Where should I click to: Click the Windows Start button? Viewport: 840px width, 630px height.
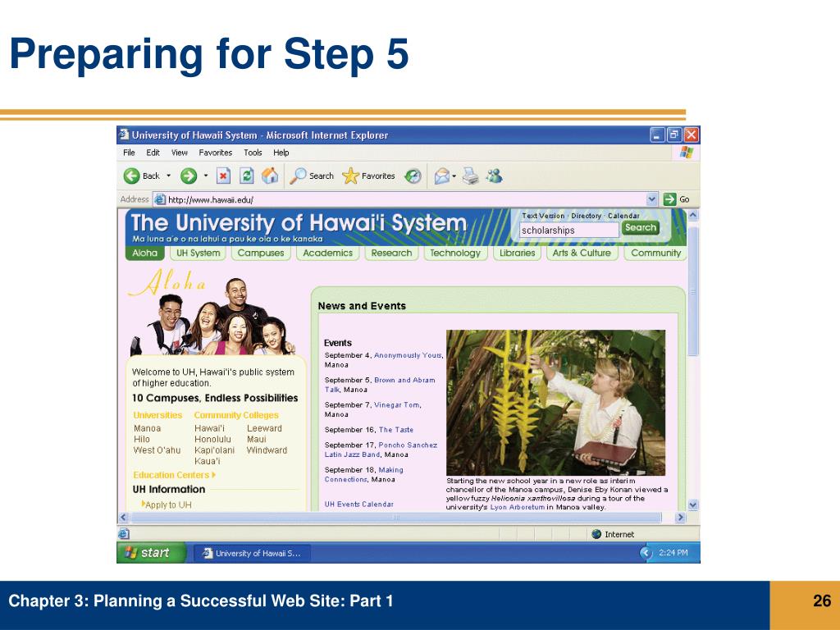tap(152, 553)
